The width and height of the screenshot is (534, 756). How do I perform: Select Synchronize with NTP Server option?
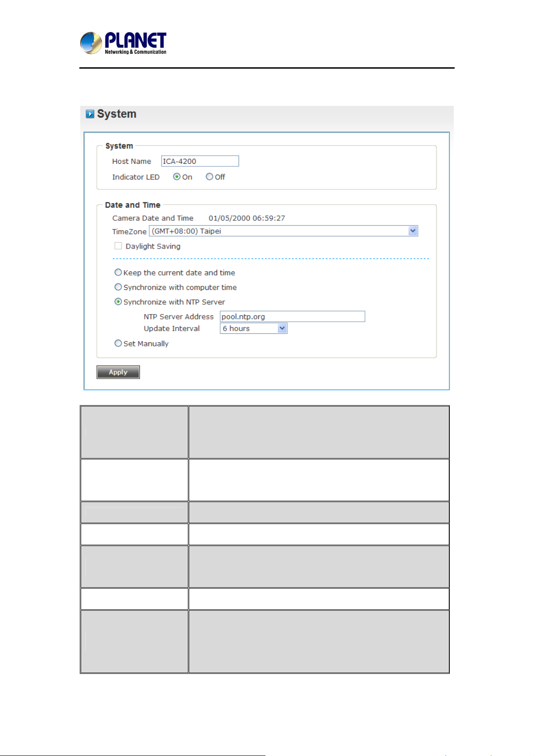click(118, 302)
